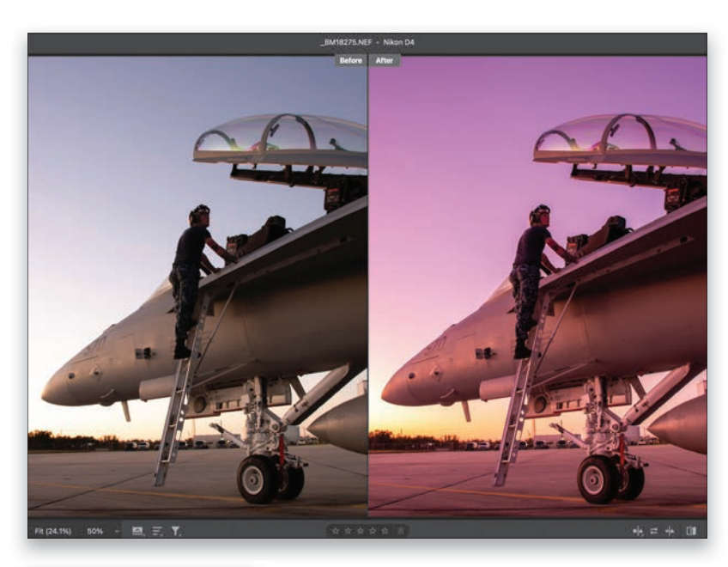Swap Before and After settings icon
This screenshot has width=728, height=567.
[653, 532]
